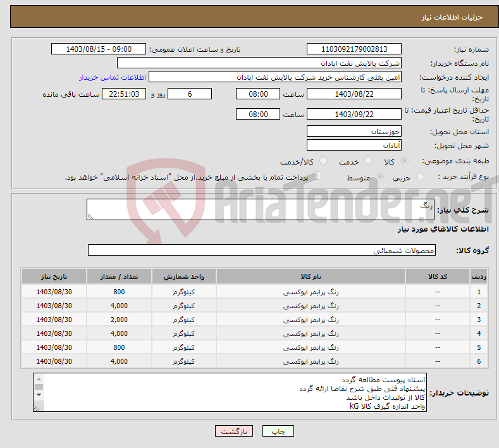Click the buyer notes scrollbar up arrow
Viewport: 499px width, 448px height.
pos(39,379)
